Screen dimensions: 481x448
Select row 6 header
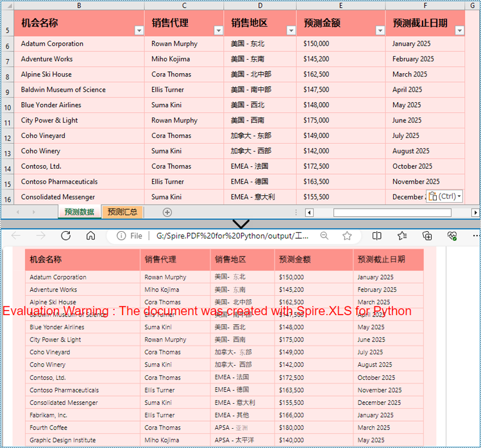click(8, 44)
